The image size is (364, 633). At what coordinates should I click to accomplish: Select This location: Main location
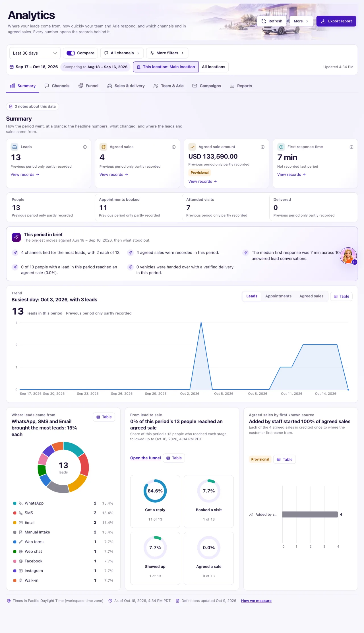point(166,67)
